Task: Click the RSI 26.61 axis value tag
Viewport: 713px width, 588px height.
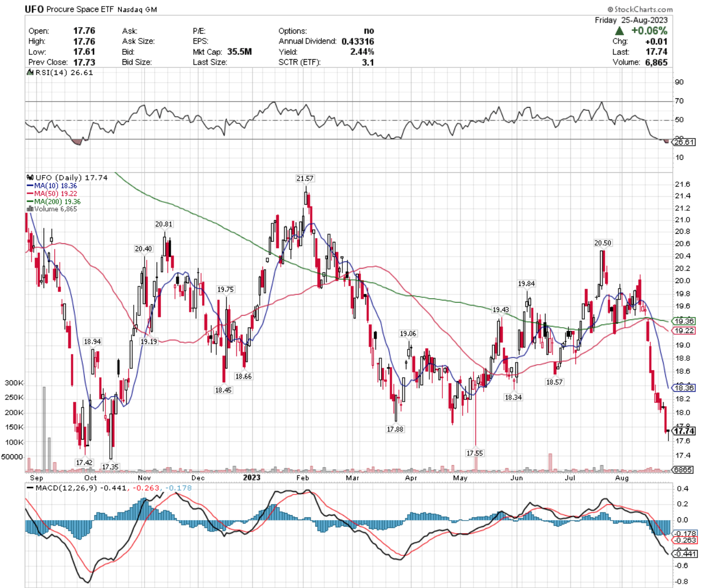Action: pyautogui.click(x=684, y=142)
